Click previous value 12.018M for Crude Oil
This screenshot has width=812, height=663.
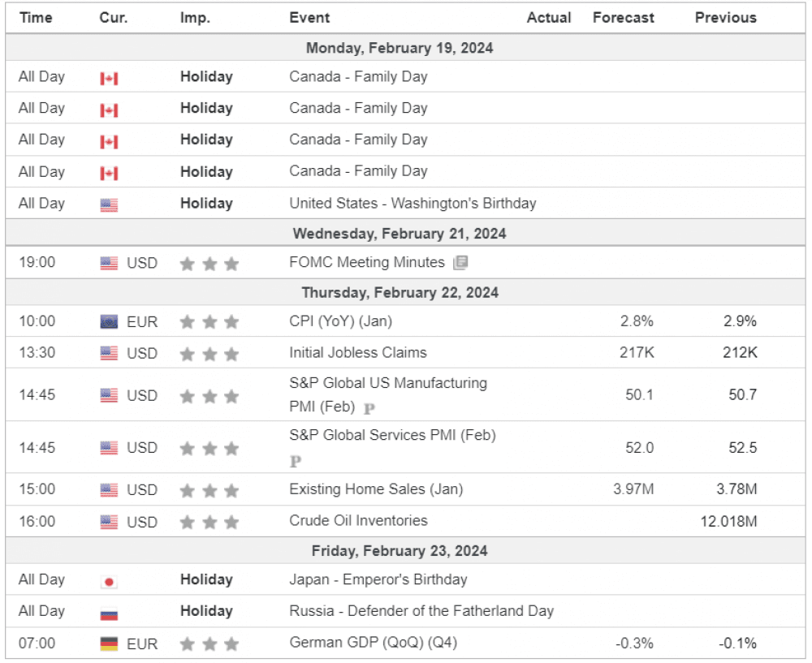[x=728, y=521]
